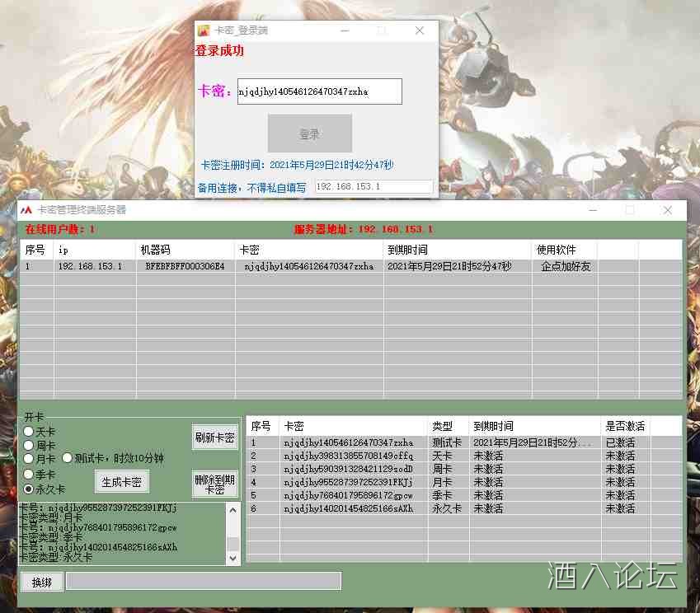700x613 pixels.
Task: Select the 永久卡 row in the card key list
Action: click(x=371, y=509)
